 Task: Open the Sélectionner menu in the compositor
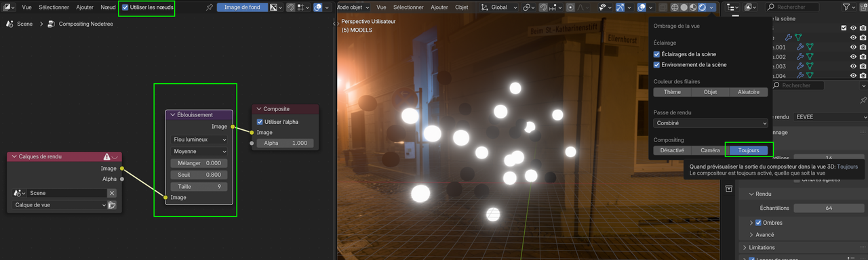(54, 7)
